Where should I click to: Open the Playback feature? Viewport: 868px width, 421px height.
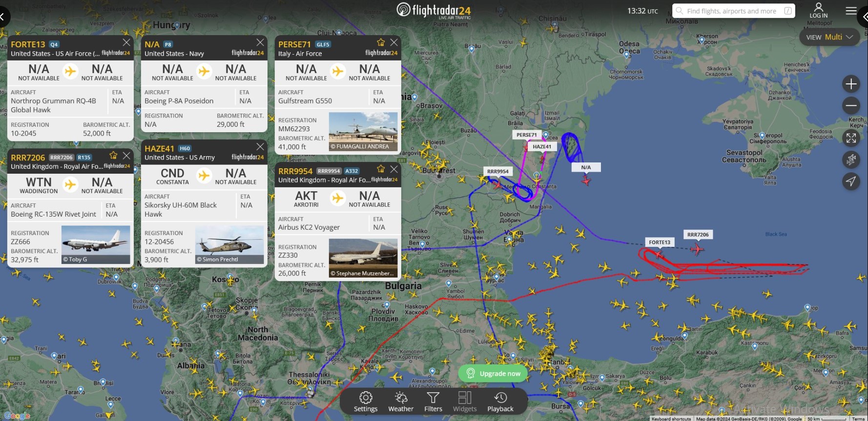click(500, 401)
